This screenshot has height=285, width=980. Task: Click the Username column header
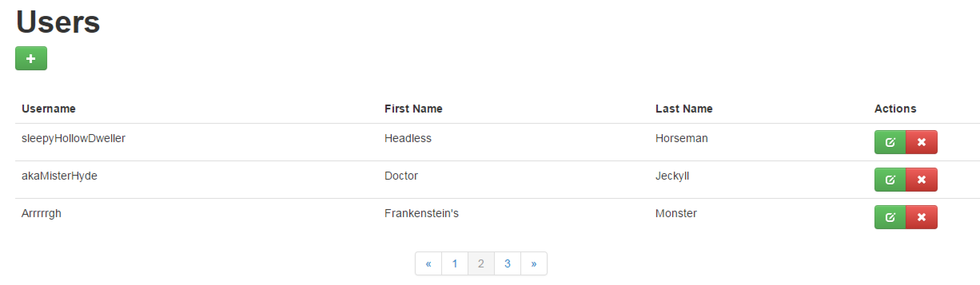tap(49, 109)
